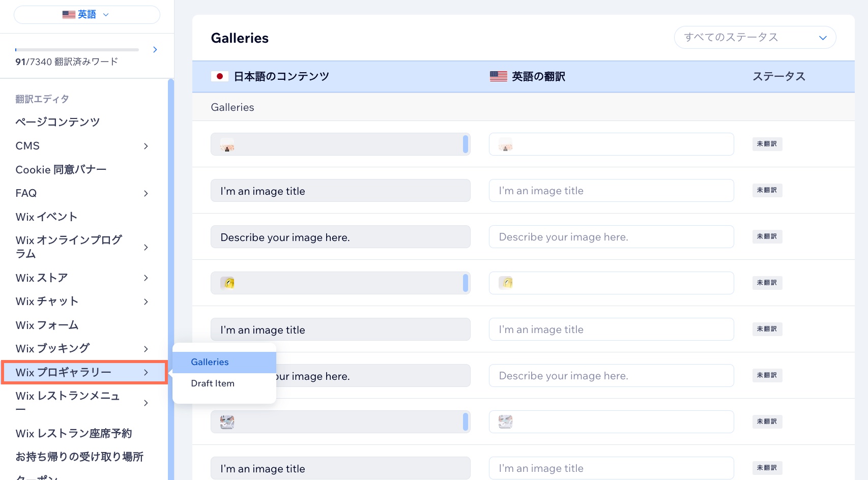This screenshot has width=868, height=480.
Task: Expand the Wix ブッキング chevron
Action: [x=146, y=349]
